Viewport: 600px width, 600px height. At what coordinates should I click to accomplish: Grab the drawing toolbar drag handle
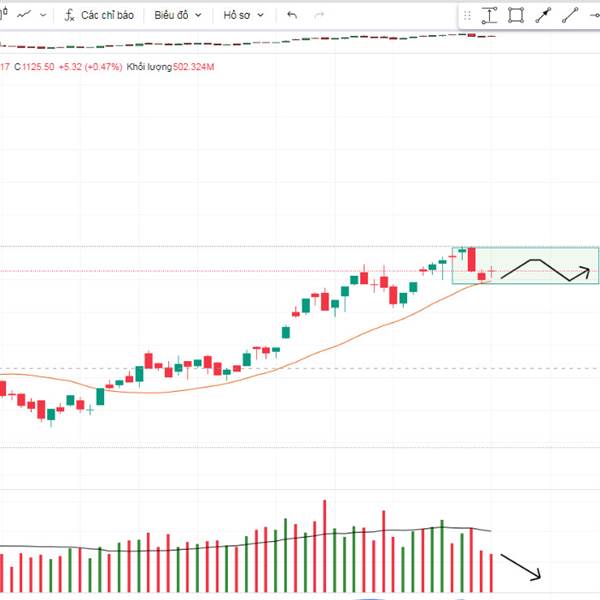pos(467,16)
